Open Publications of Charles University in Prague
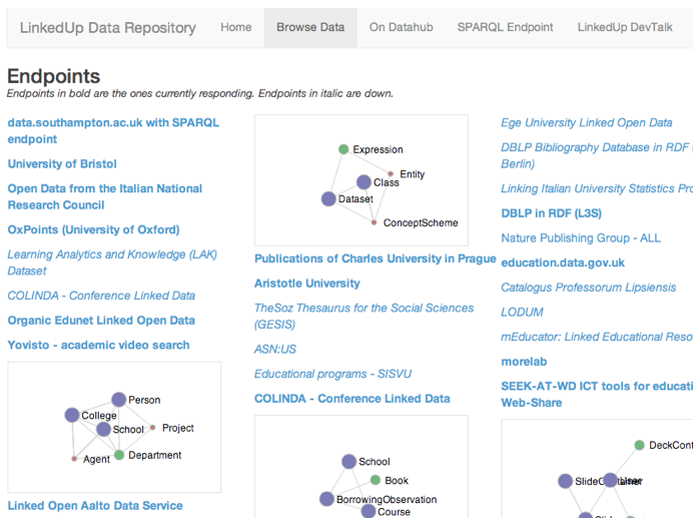Viewport: 700px width, 521px height. point(375,259)
